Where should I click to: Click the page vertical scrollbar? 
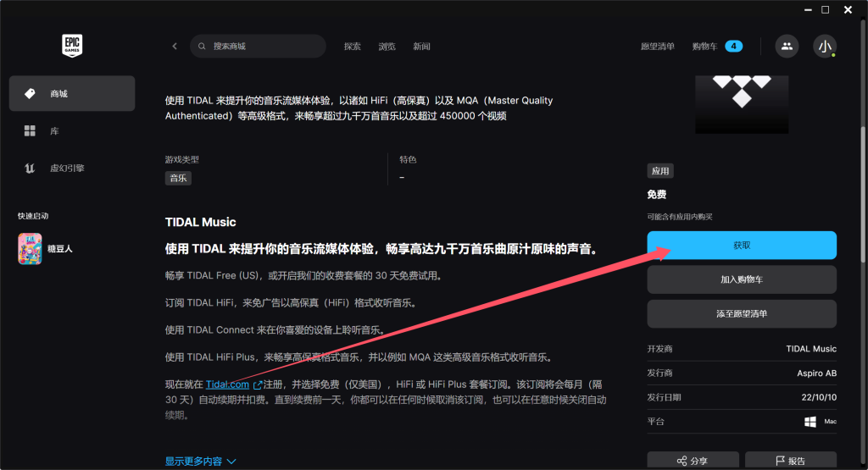tap(862, 194)
